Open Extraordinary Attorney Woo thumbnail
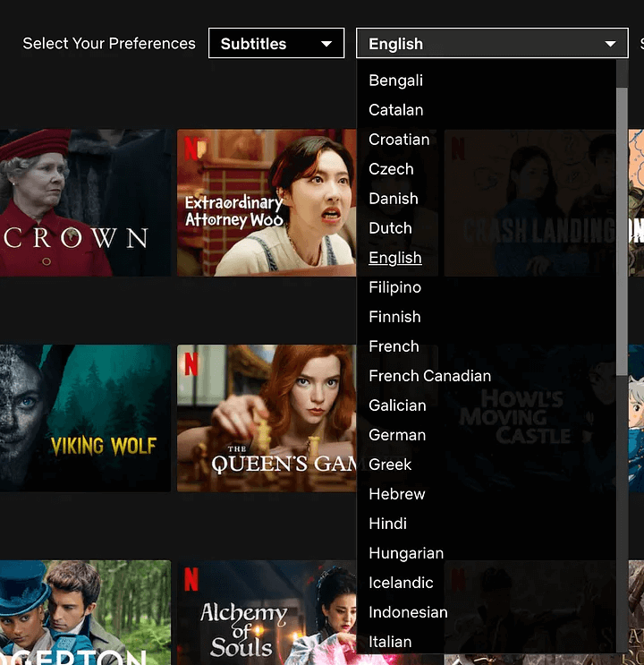 (x=267, y=203)
